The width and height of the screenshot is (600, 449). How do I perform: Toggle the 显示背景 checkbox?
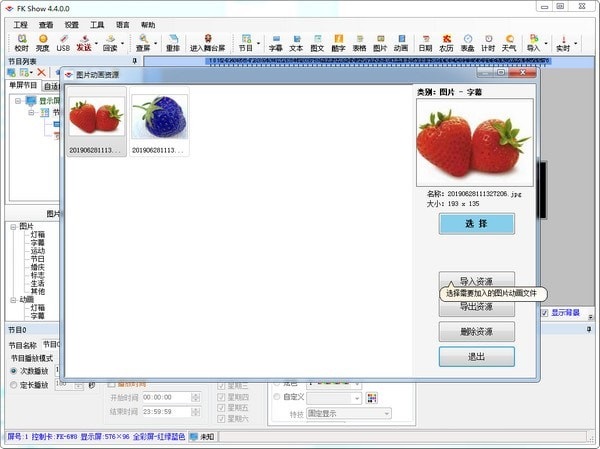click(x=545, y=313)
